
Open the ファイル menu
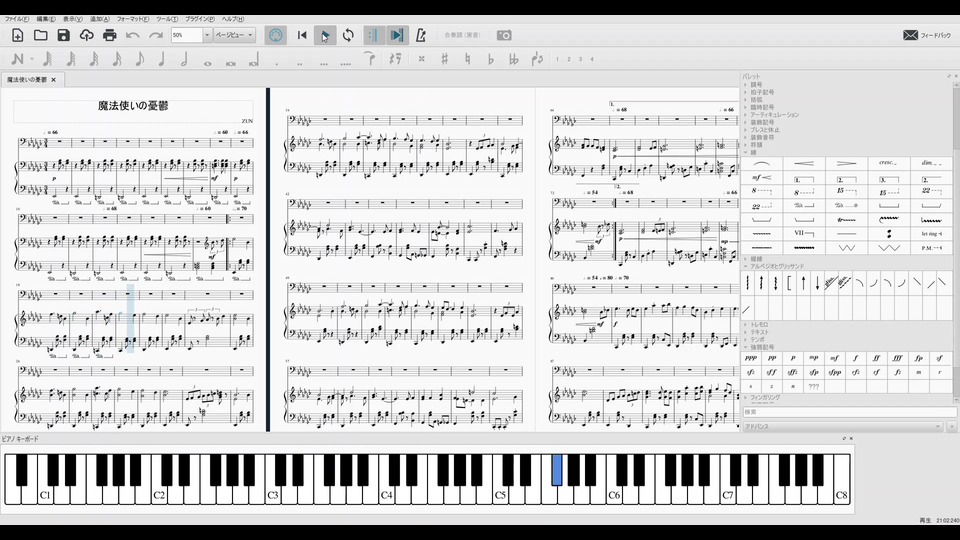pyautogui.click(x=17, y=19)
